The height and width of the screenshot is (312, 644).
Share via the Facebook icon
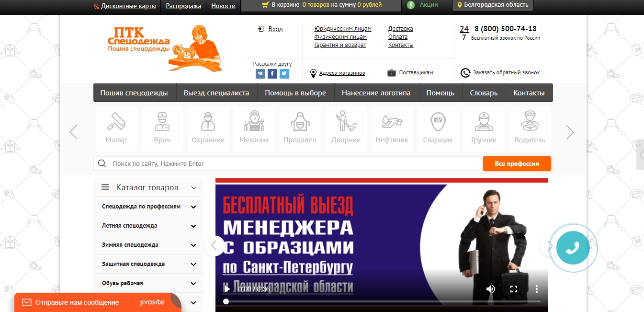(x=272, y=74)
